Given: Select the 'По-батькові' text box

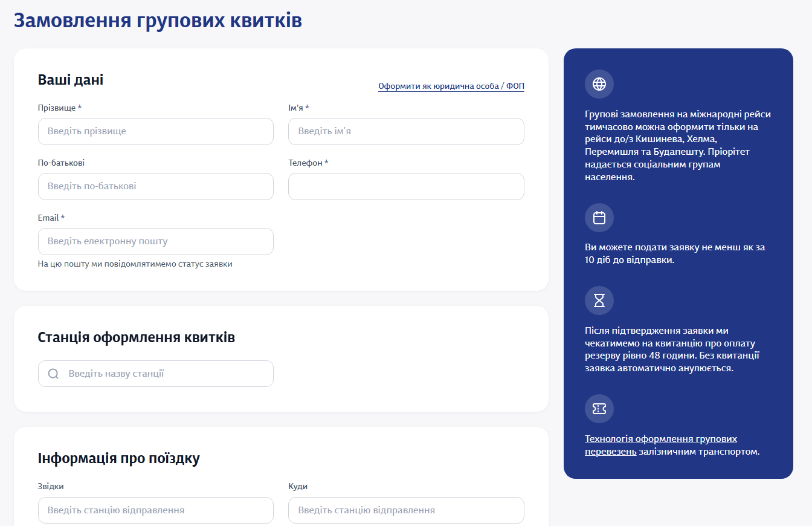Looking at the screenshot, I should point(155,186).
